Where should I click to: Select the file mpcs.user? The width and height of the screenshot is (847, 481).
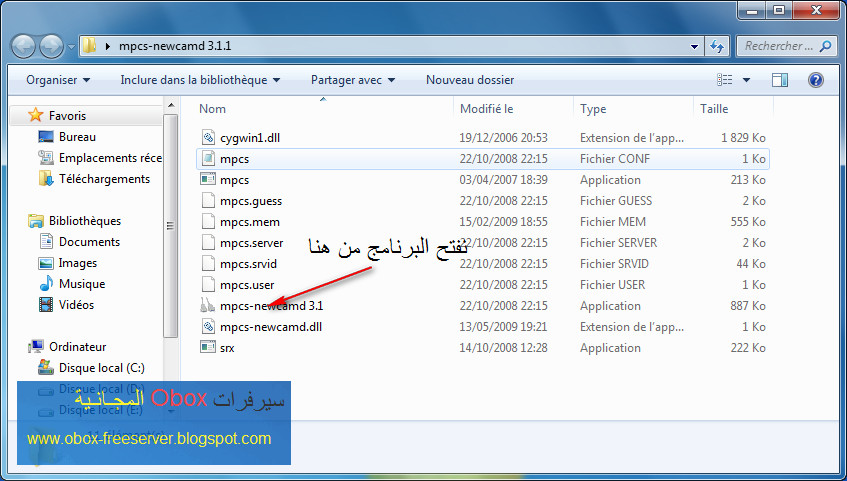[x=247, y=285]
